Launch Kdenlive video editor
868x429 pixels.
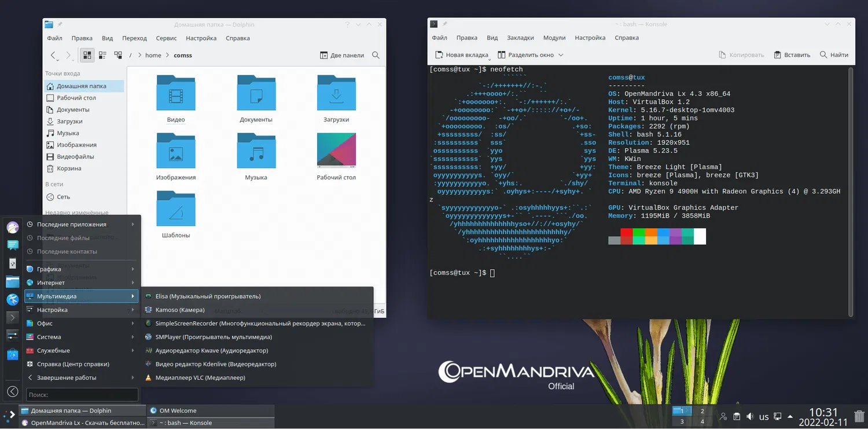(258, 364)
